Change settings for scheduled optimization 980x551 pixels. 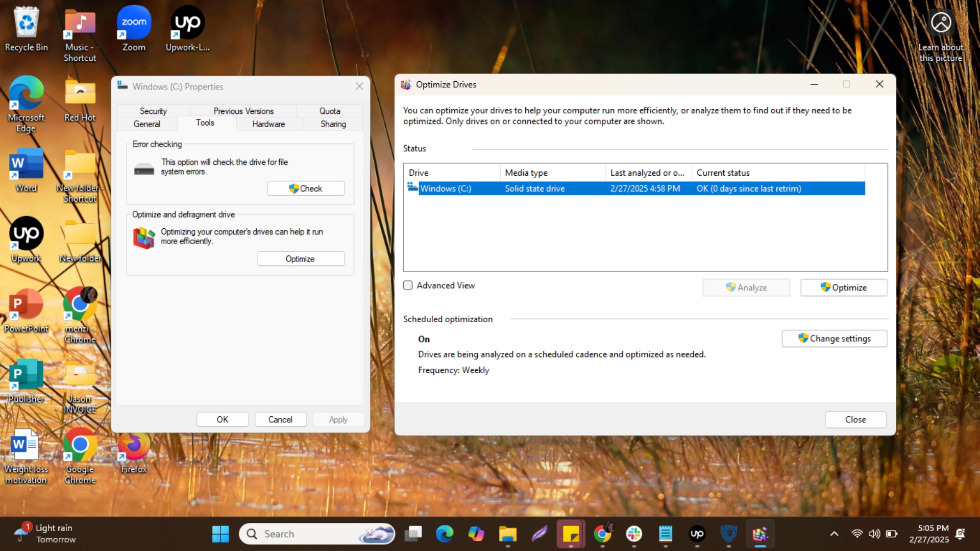pos(834,338)
